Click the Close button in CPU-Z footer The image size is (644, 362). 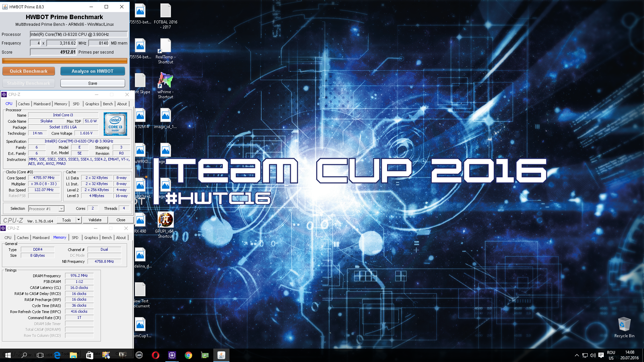coord(121,220)
